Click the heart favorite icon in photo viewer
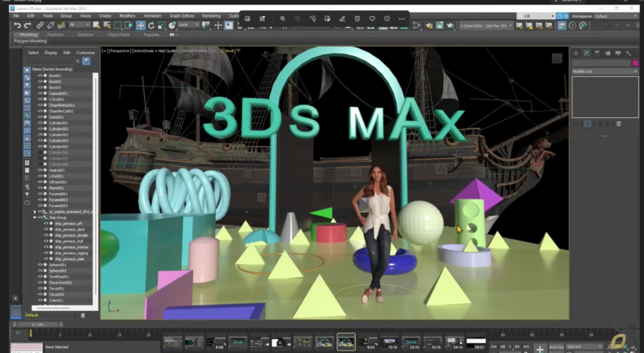The image size is (644, 353). [x=372, y=18]
